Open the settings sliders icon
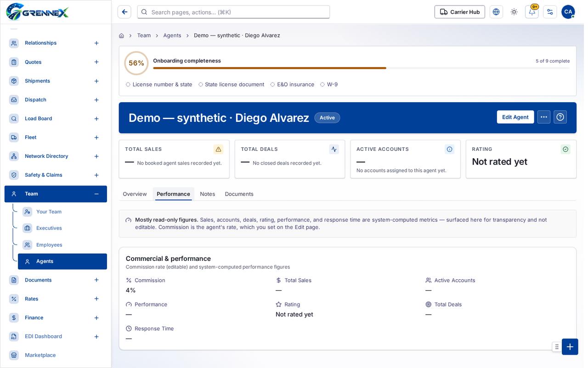This screenshot has height=368, width=588. coord(550,12)
